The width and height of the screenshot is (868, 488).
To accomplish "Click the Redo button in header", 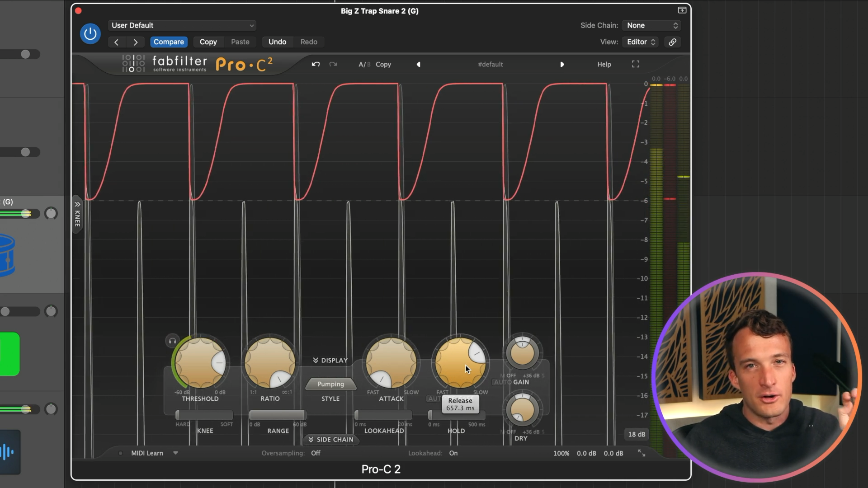I will [309, 42].
